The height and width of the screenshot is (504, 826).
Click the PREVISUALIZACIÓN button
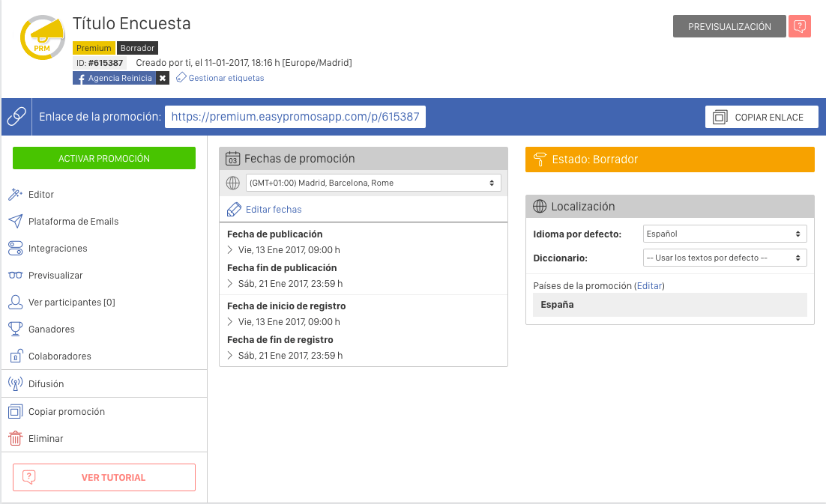[x=729, y=25]
